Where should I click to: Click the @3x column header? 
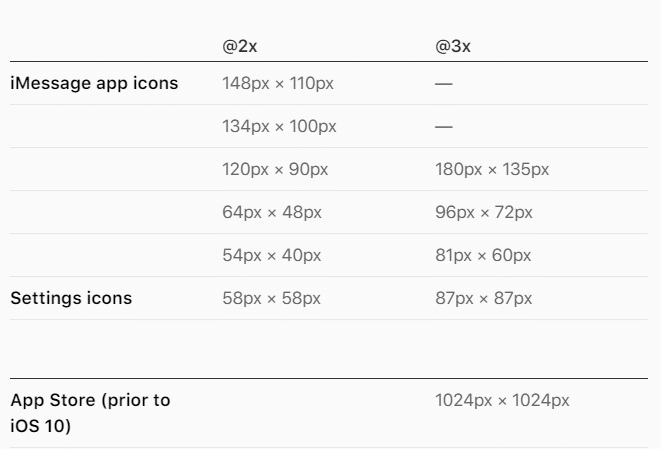coord(452,47)
